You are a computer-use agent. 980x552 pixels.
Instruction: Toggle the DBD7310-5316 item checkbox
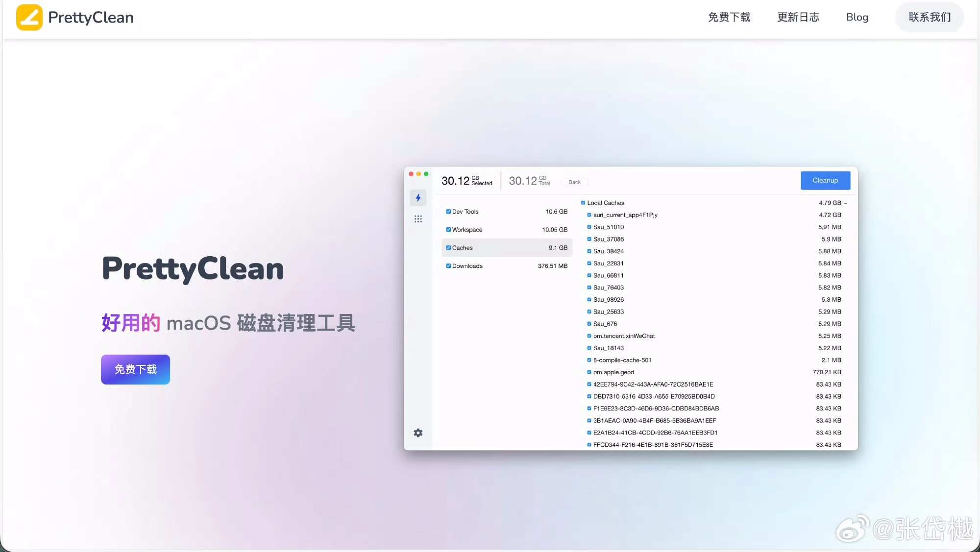(x=589, y=396)
